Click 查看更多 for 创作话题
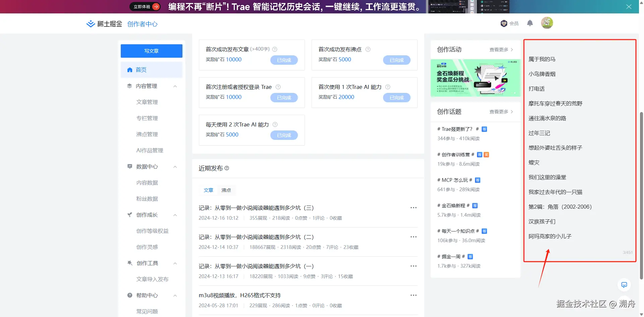The width and height of the screenshot is (644, 317). click(501, 112)
